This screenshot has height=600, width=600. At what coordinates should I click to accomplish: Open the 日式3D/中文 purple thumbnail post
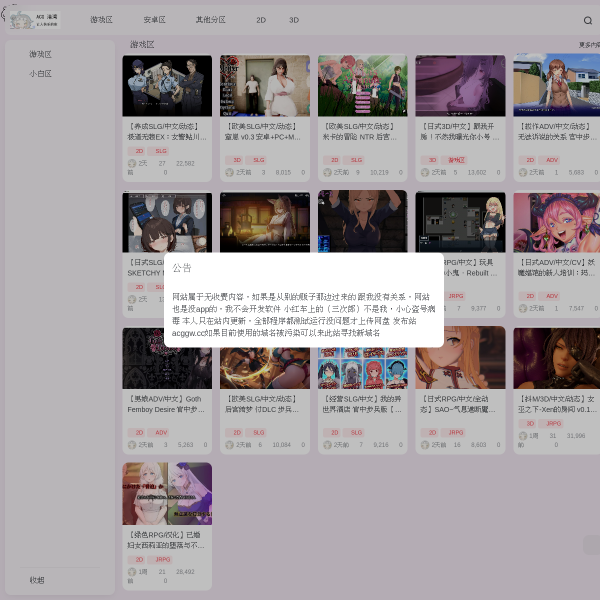[460, 85]
